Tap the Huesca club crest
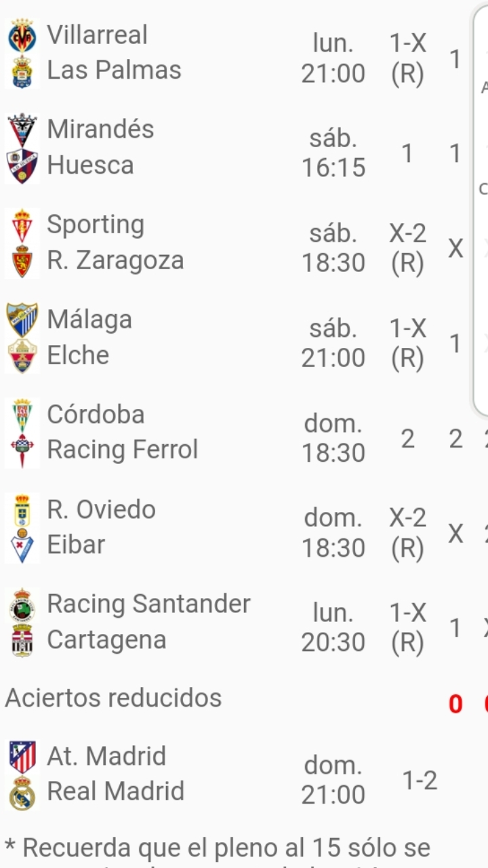This screenshot has height=868, width=488. (x=22, y=166)
